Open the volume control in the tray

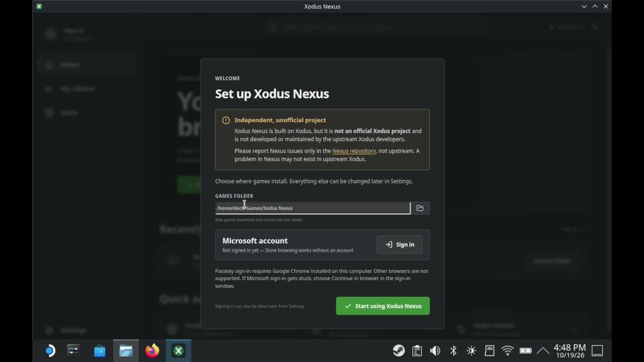tap(435, 350)
